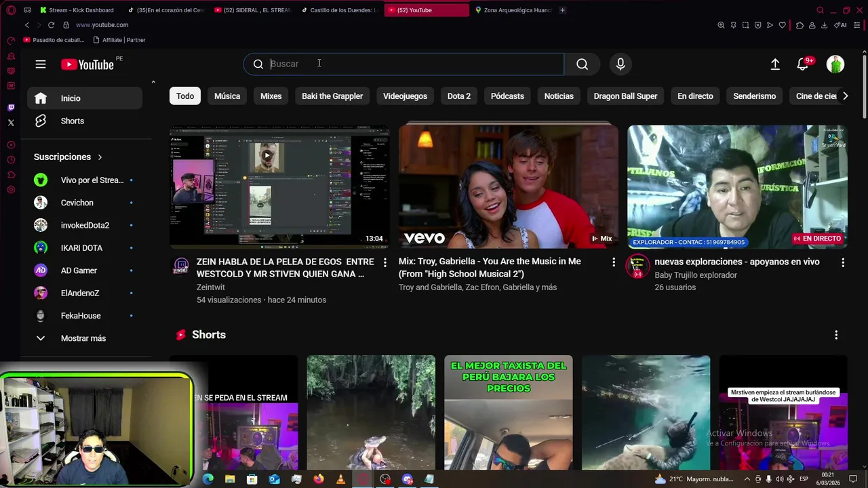Play the ZEIN HABLA DE LA PELEA thumbnail

pyautogui.click(x=279, y=187)
